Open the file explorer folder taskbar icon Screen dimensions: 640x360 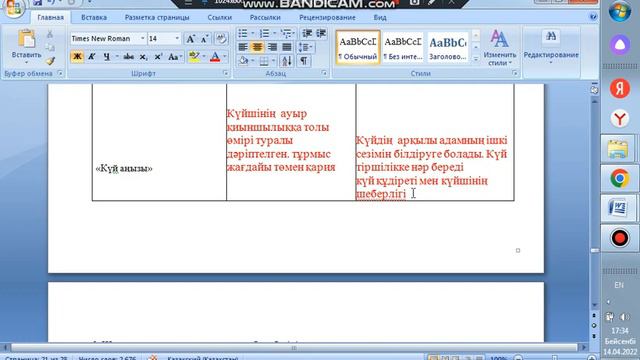[x=618, y=149]
